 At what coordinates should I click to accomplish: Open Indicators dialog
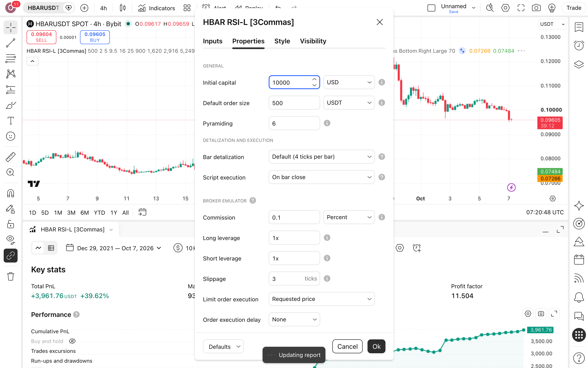pos(156,8)
